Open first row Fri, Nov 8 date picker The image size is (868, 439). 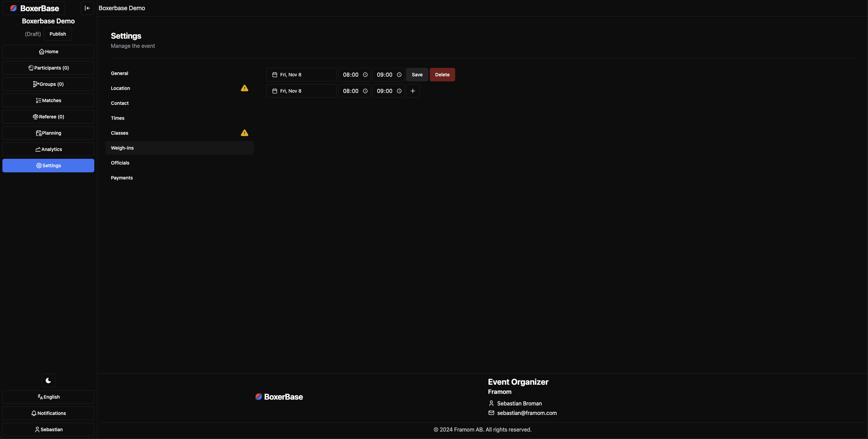(x=301, y=75)
